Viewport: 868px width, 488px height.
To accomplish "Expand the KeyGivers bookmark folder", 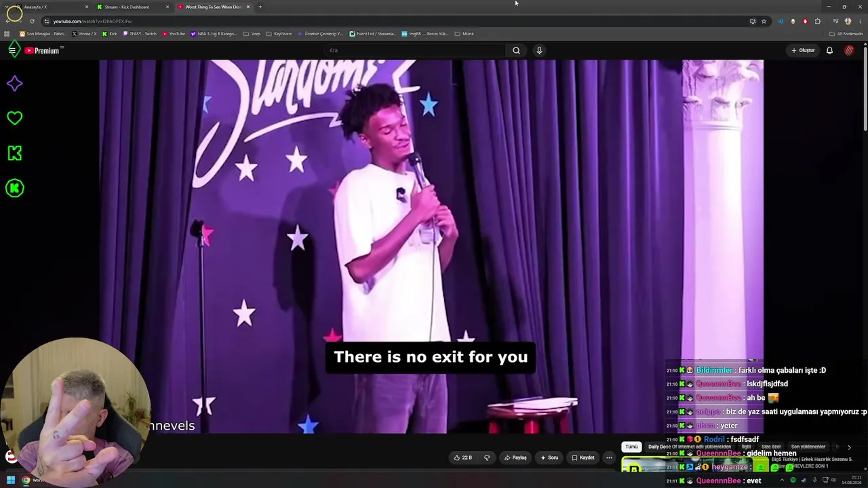I will 279,33.
